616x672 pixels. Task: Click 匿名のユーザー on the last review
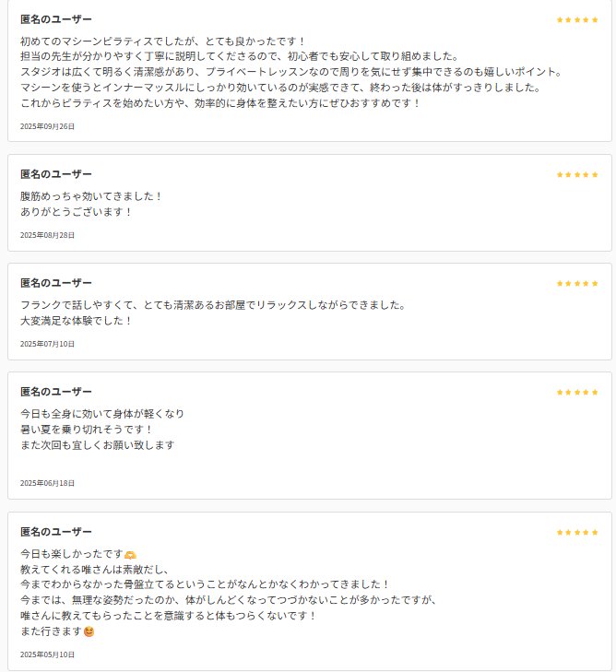56,532
